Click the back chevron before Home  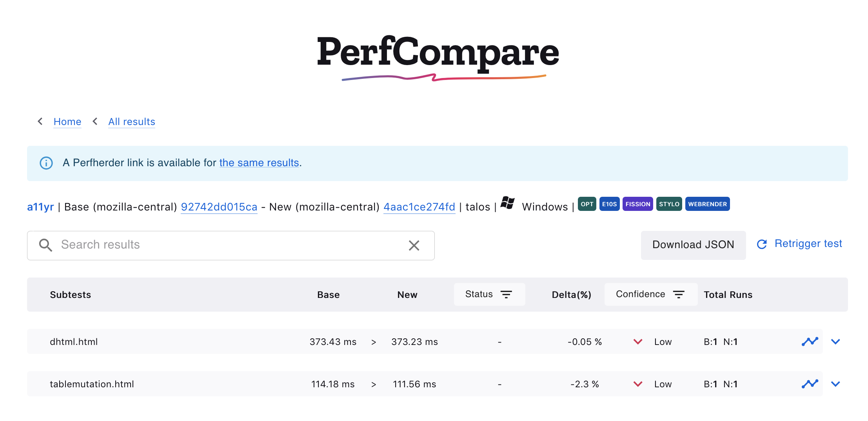40,122
